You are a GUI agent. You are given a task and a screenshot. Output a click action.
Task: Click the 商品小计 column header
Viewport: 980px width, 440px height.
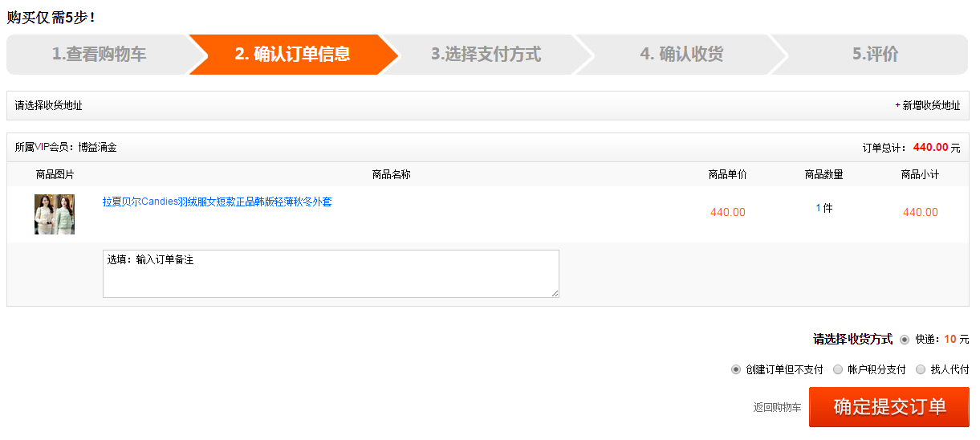tap(920, 175)
